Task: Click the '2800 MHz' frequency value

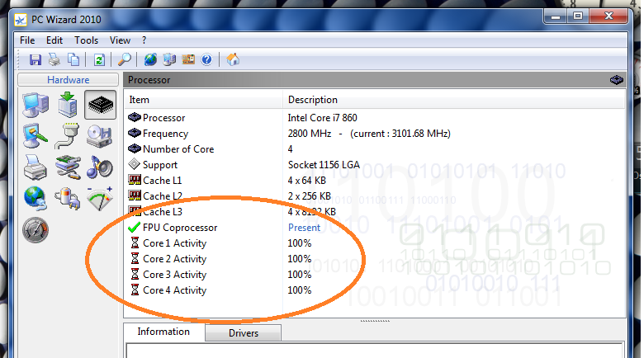Action: [310, 134]
